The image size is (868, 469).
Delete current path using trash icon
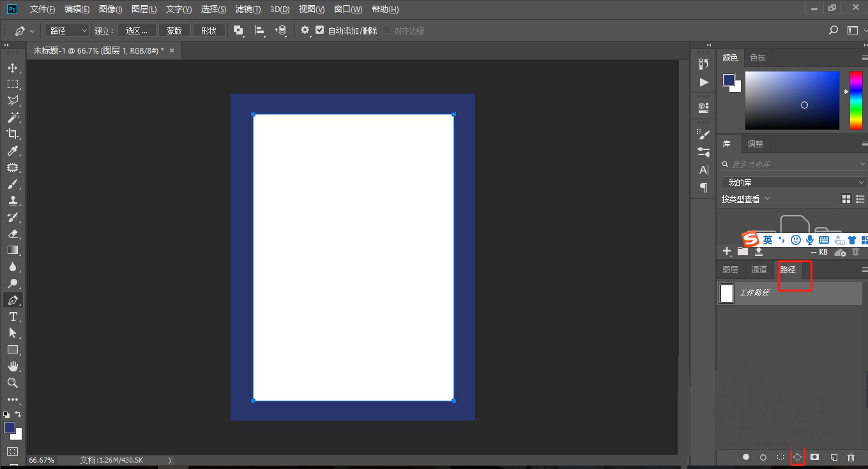pos(850,457)
